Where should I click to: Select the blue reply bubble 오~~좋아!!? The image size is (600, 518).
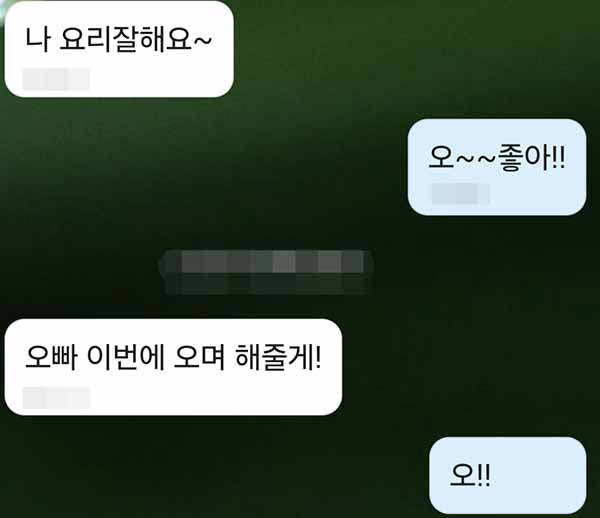(x=497, y=167)
